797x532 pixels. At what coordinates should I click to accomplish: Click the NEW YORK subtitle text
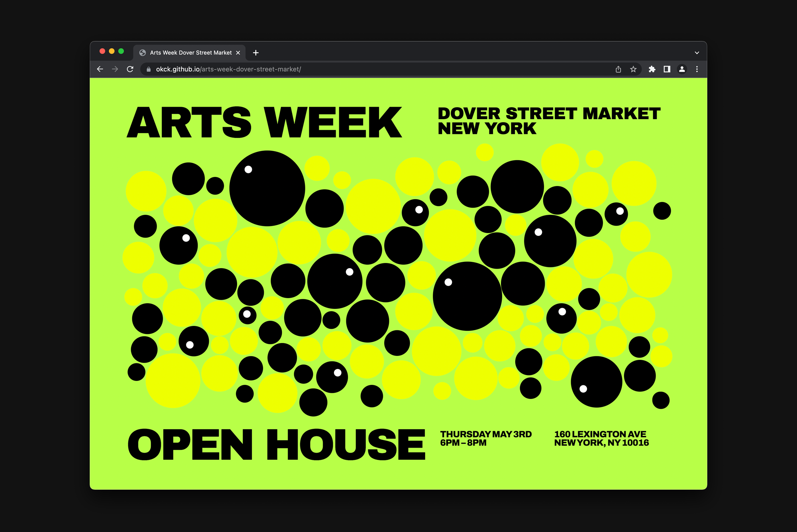487,129
